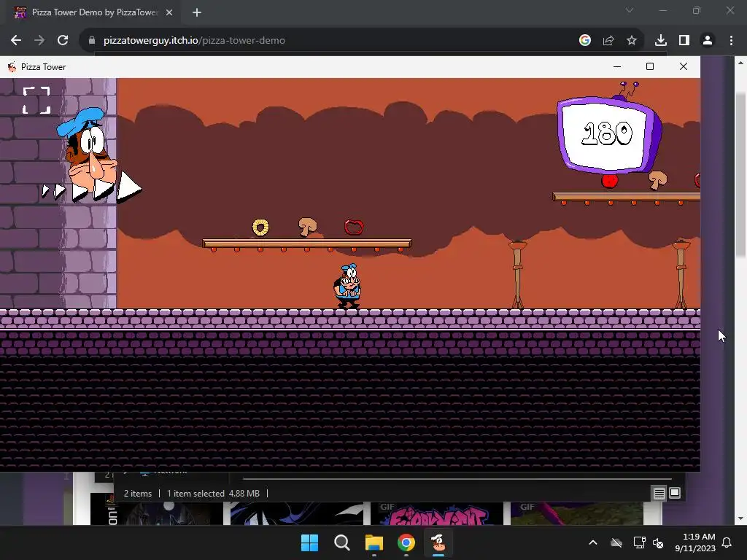Bookmark this page with the star
The width and height of the screenshot is (747, 560).
click(x=632, y=41)
